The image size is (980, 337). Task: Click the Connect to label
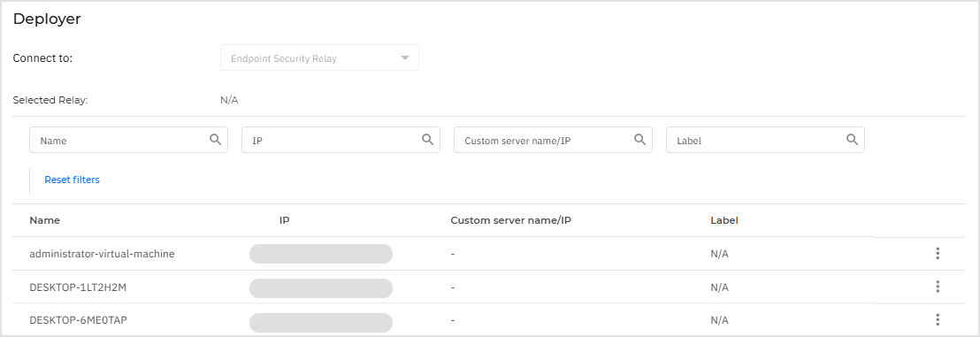(x=43, y=58)
